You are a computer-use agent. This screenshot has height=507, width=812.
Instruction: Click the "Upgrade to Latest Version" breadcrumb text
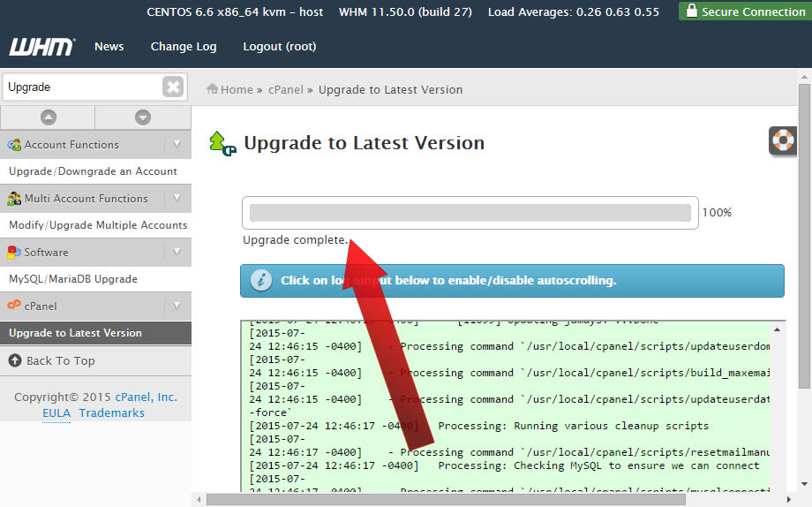click(x=390, y=90)
